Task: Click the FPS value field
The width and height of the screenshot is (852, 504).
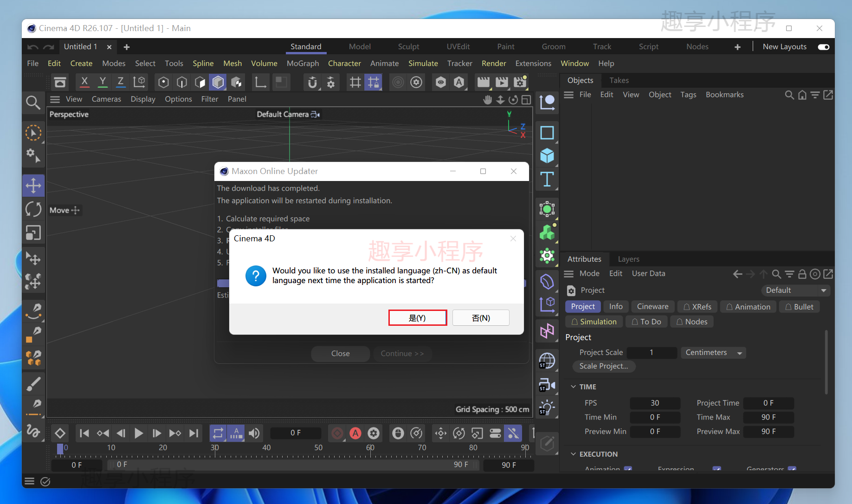Action: point(655,403)
